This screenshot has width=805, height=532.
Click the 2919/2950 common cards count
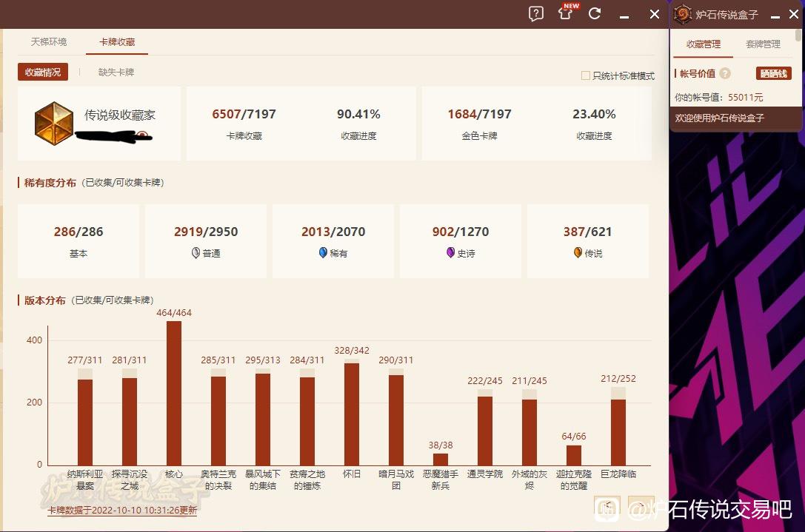[206, 232]
